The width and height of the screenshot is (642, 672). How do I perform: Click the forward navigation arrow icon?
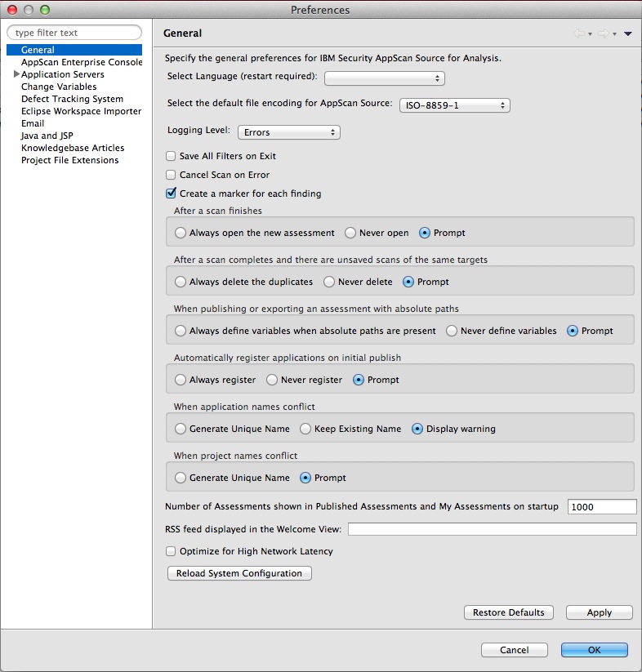[x=604, y=33]
